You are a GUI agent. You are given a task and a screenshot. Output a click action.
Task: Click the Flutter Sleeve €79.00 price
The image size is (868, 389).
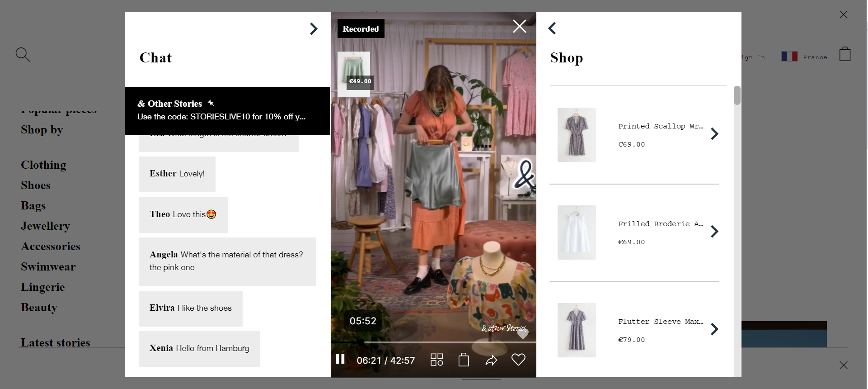(x=632, y=340)
